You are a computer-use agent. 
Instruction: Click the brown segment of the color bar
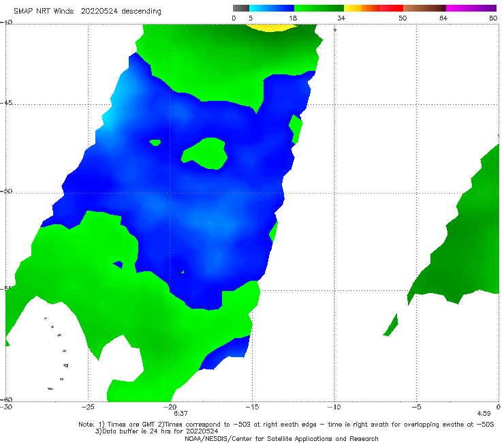point(424,8)
